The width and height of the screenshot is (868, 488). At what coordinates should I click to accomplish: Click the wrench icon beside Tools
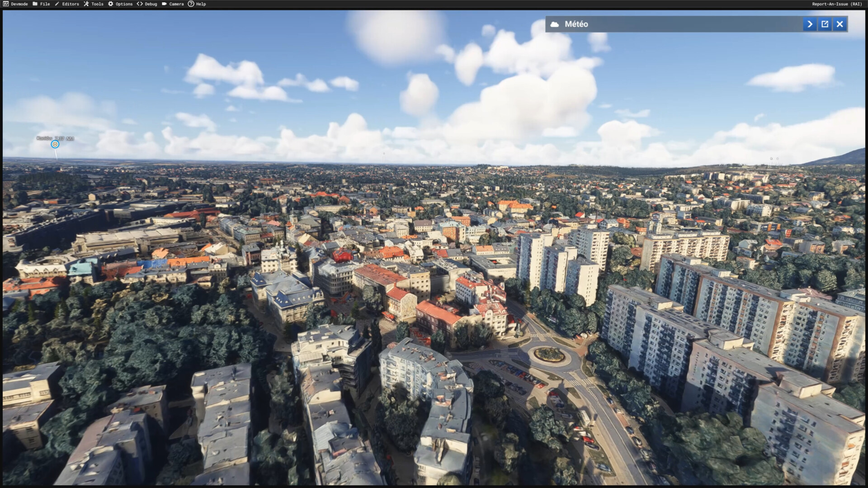86,4
